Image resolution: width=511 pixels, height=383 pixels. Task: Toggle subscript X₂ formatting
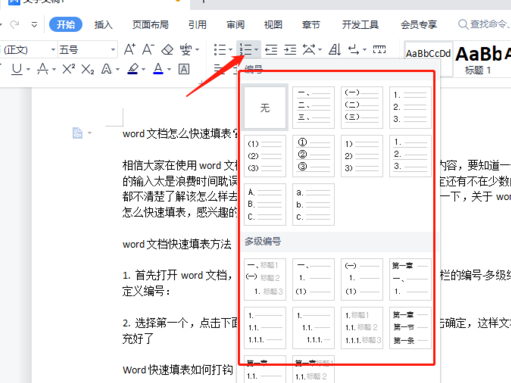[x=88, y=69]
